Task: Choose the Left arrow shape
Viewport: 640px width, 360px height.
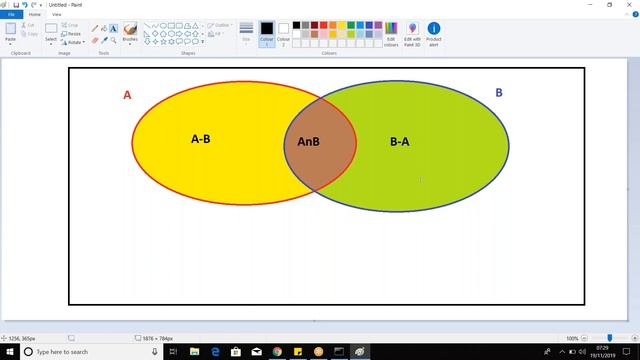Action: point(187,33)
